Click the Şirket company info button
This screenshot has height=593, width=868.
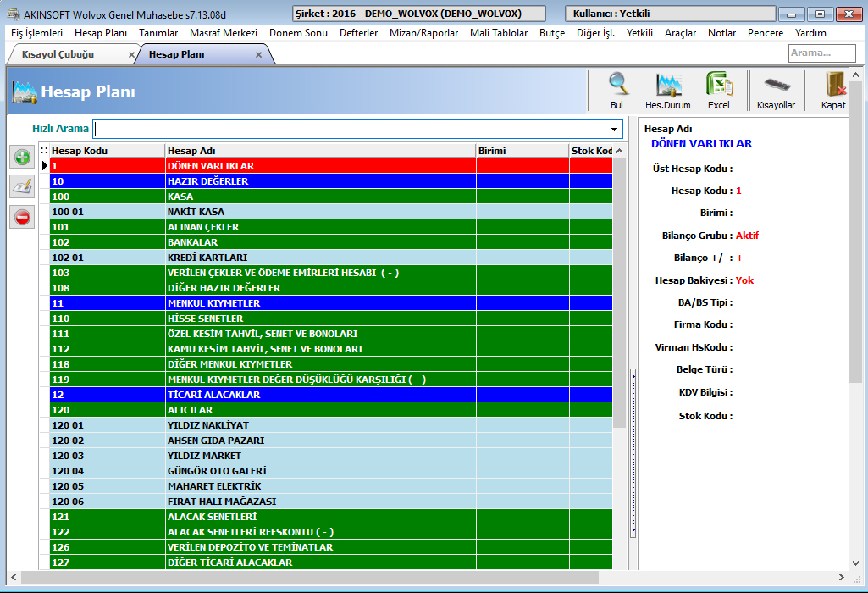pos(419,14)
